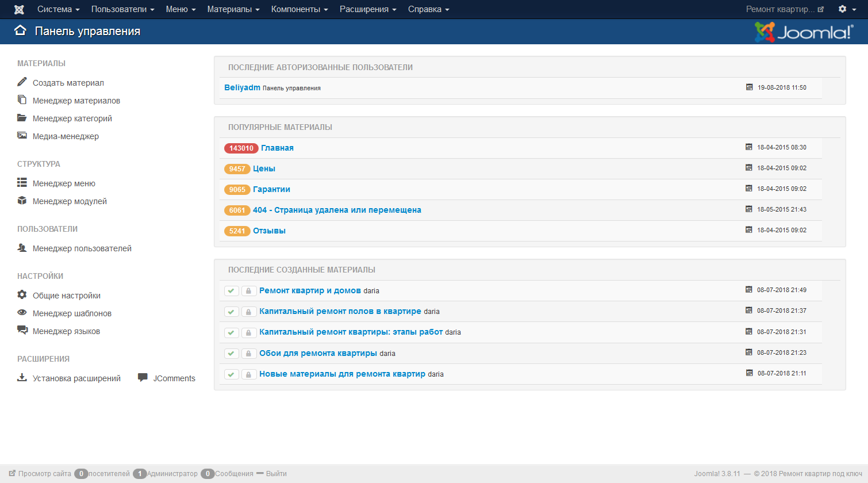Screen dimensions: 868x483
Task: Click the list icon for Менеджер меню
Action: (22, 182)
